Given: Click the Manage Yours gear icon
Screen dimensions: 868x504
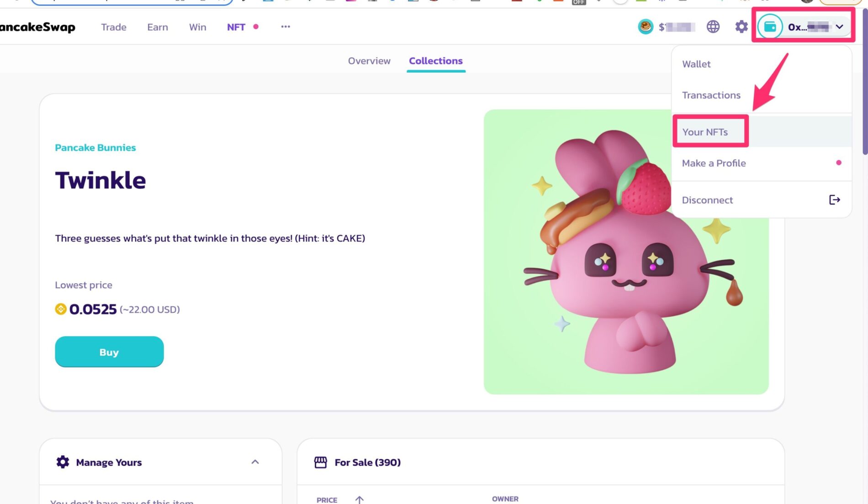Looking at the screenshot, I should (x=63, y=462).
